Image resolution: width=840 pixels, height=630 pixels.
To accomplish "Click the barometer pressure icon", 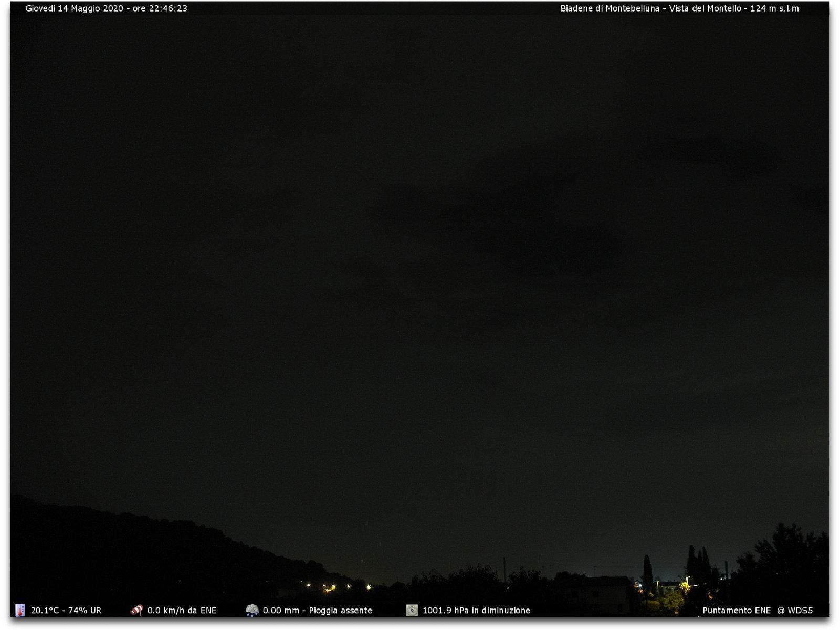I will coord(412,610).
